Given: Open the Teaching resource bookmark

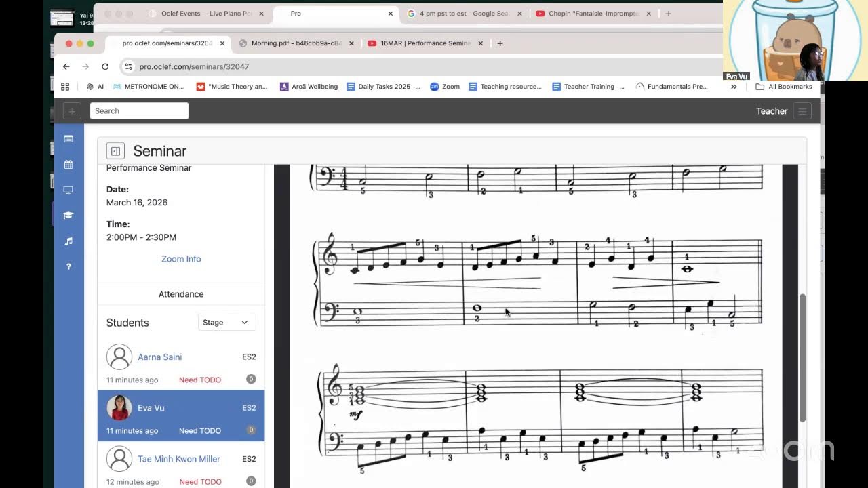Looking at the screenshot, I should click(505, 87).
